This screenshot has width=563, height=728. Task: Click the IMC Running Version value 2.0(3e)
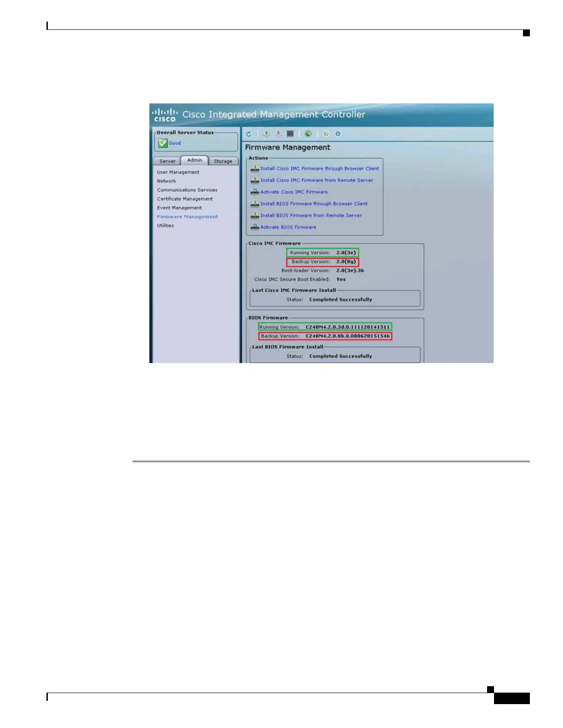pos(346,253)
